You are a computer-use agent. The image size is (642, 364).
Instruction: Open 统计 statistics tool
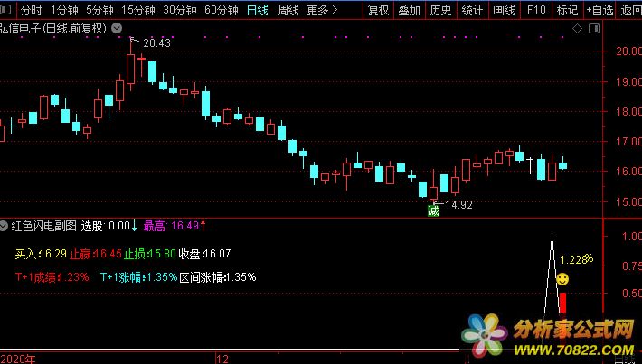click(x=472, y=10)
